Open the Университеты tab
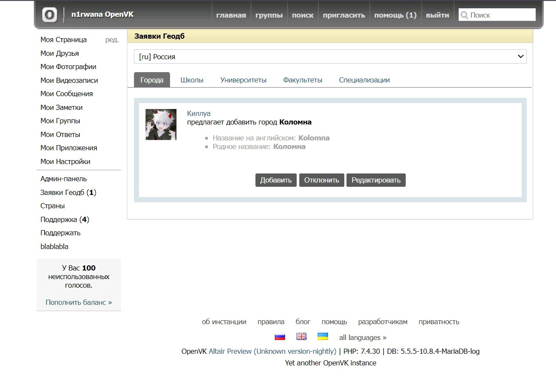 pyautogui.click(x=243, y=80)
